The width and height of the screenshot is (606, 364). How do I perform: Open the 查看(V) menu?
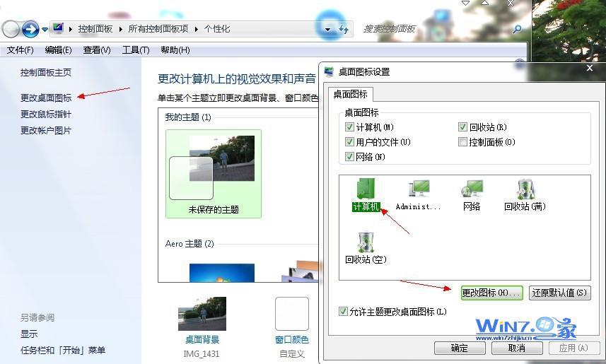click(x=97, y=50)
